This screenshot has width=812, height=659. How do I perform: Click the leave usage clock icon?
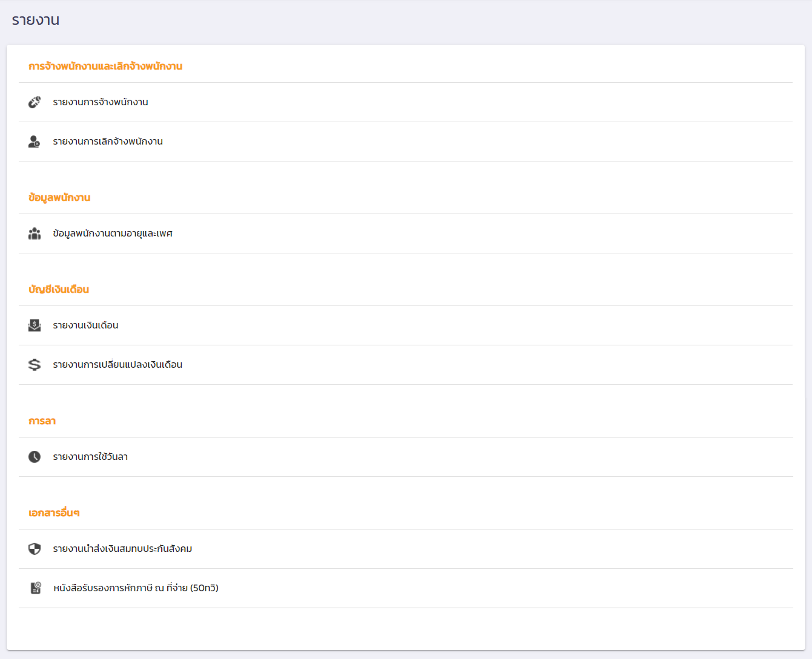click(34, 457)
